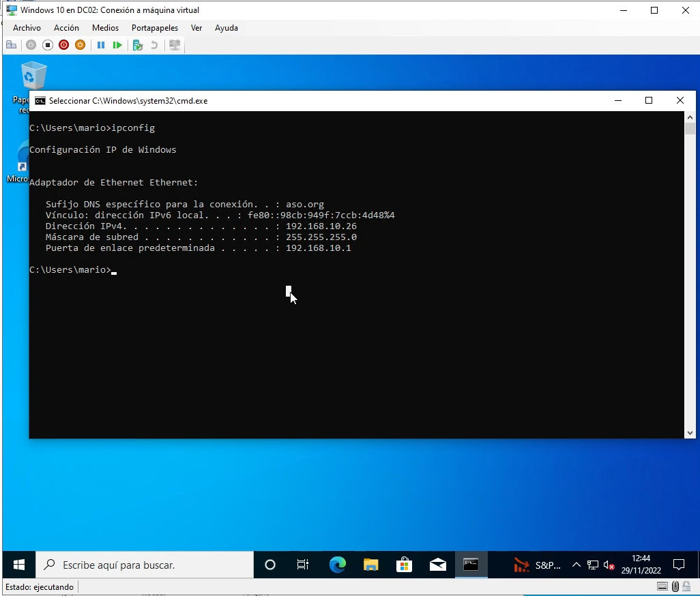Launch Microsoft Store from the taskbar
700x596 pixels.
[x=404, y=565]
